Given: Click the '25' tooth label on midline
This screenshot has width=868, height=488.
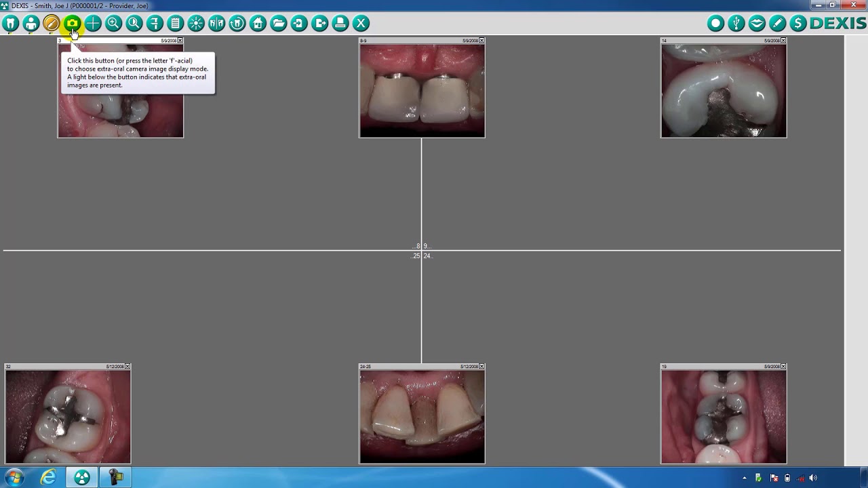Looking at the screenshot, I should coord(416,256).
